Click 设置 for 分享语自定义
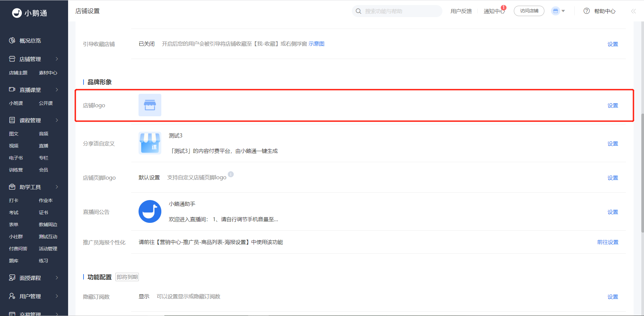 [x=612, y=144]
